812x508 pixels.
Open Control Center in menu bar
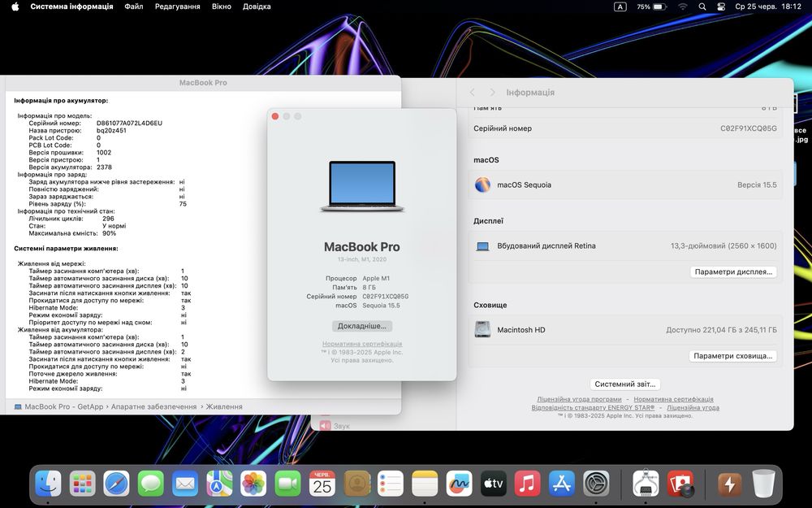[721, 7]
